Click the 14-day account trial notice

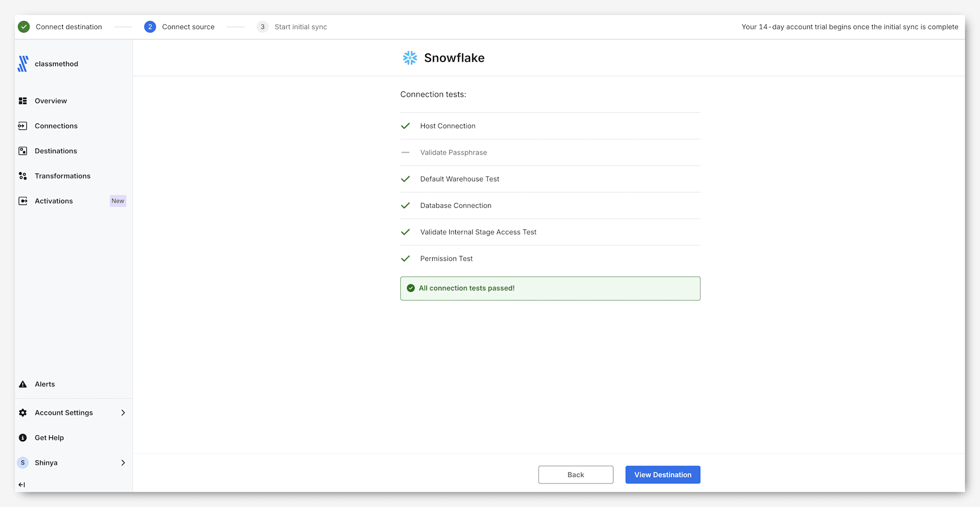click(850, 27)
